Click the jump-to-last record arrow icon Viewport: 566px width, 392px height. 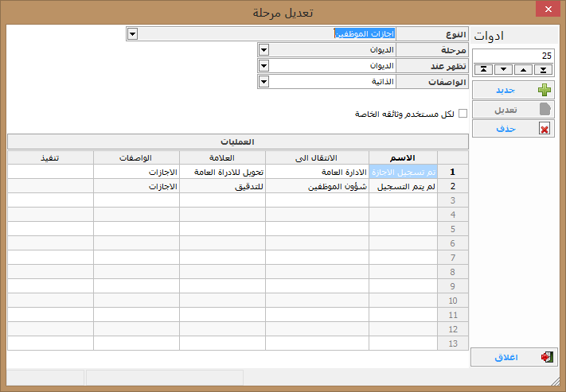click(544, 69)
